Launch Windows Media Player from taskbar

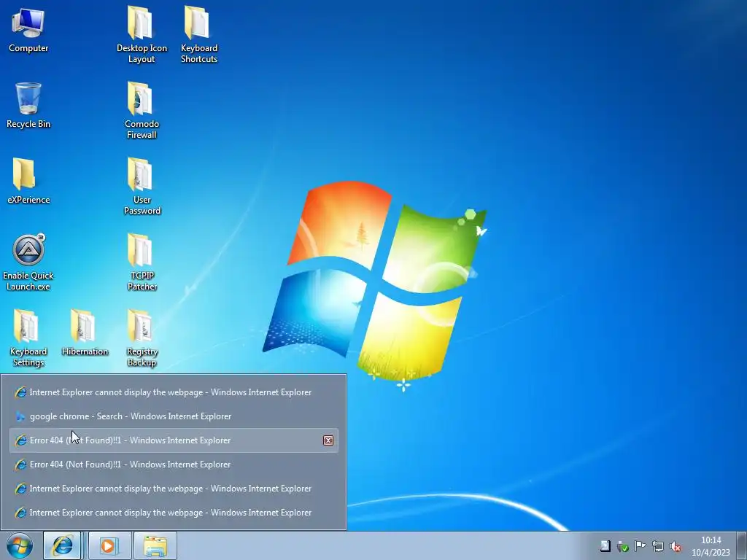(x=109, y=545)
